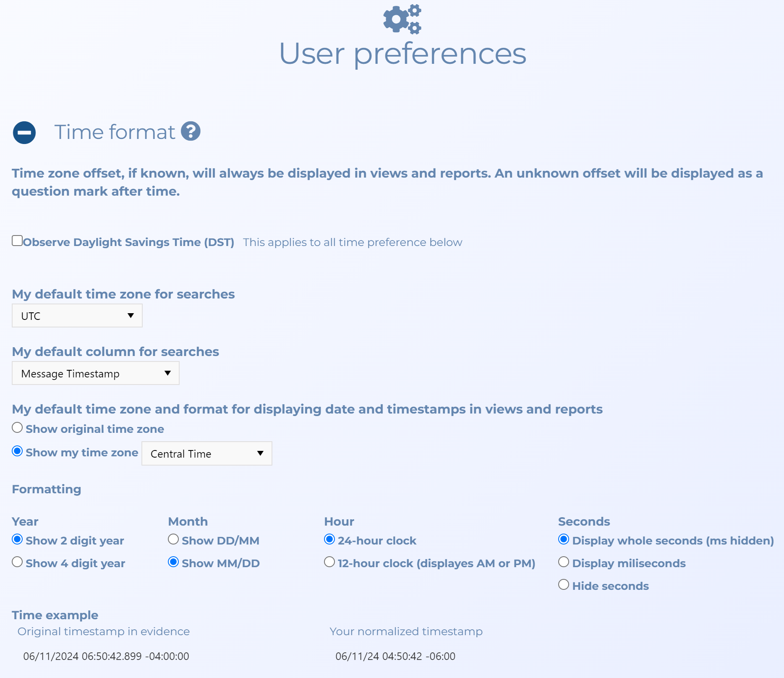Click the gears settings icon at top
Screen dimensions: 784x678
tap(402, 19)
